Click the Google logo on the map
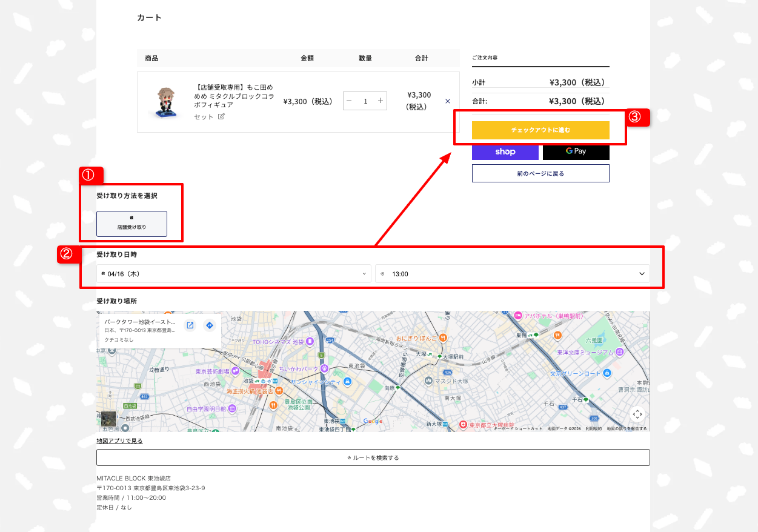This screenshot has height=532, width=758. tap(373, 421)
